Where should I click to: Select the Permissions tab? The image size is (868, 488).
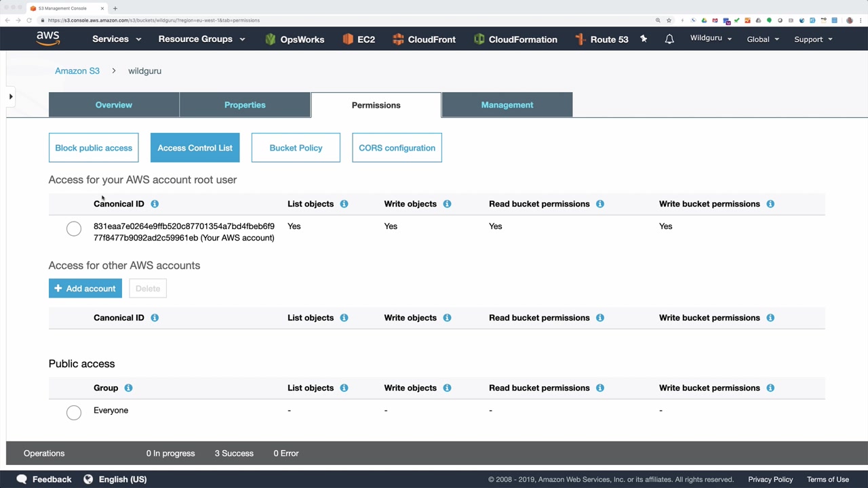pos(376,105)
